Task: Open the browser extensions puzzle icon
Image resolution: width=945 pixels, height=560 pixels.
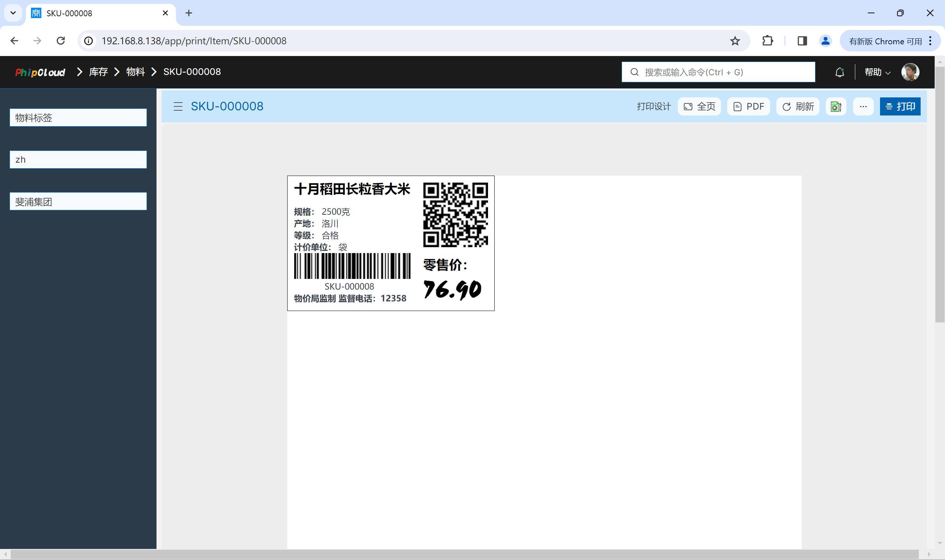Action: [767, 41]
